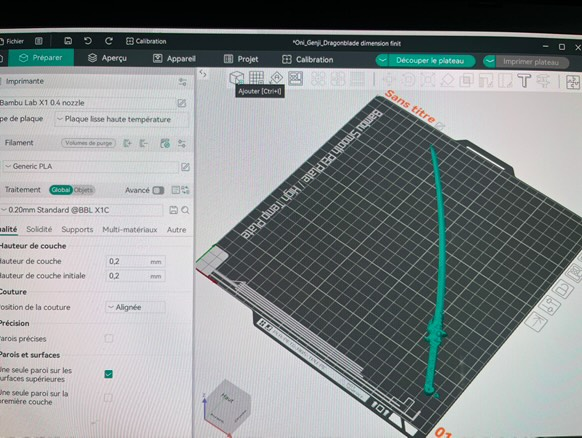Viewport: 582px width, 438px height.
Task: Select Global processing mode
Action: (61, 190)
